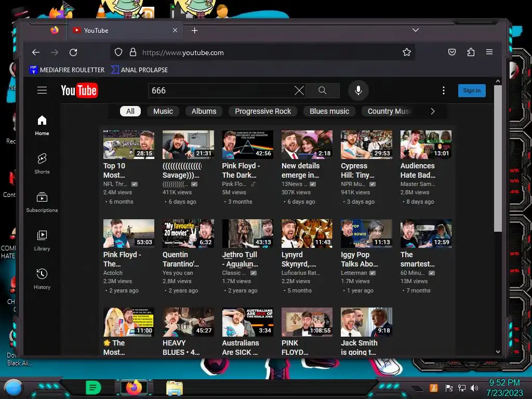
Task: Click the second bookmark toolbar item
Action: [140, 70]
